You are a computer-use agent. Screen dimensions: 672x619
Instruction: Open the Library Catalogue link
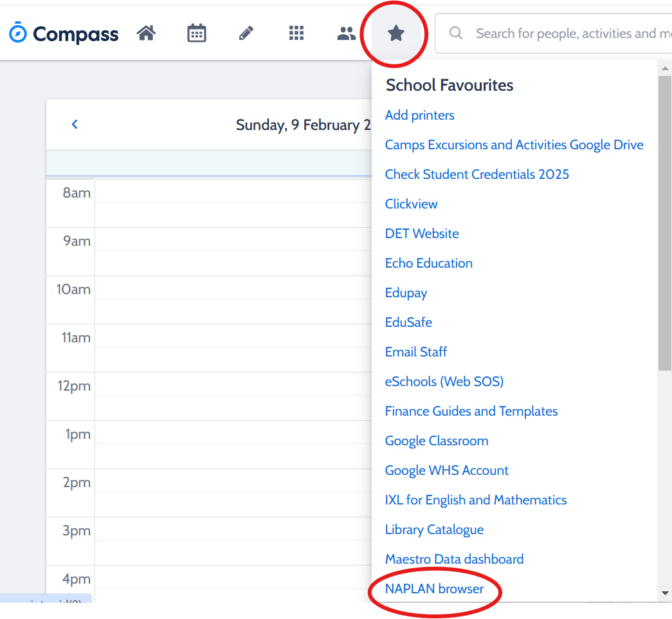(434, 530)
